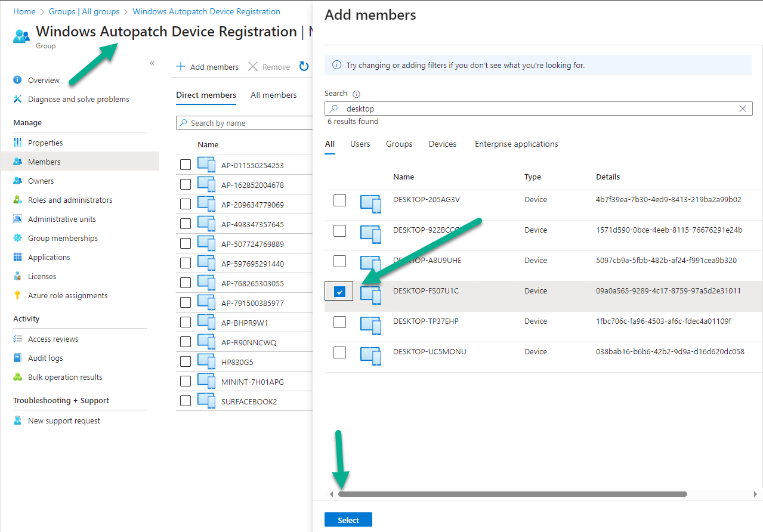The height and width of the screenshot is (532, 763).
Task: Switch to the Users filter tab
Action: point(360,144)
